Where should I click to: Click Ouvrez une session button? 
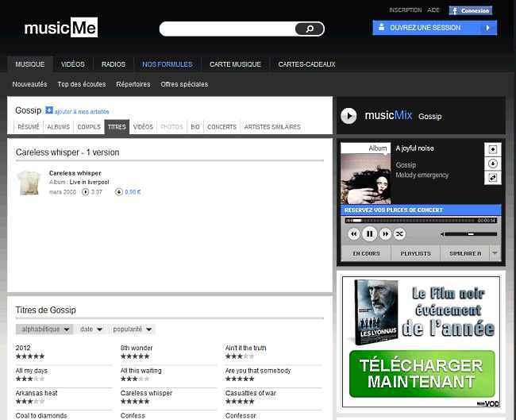tap(435, 28)
